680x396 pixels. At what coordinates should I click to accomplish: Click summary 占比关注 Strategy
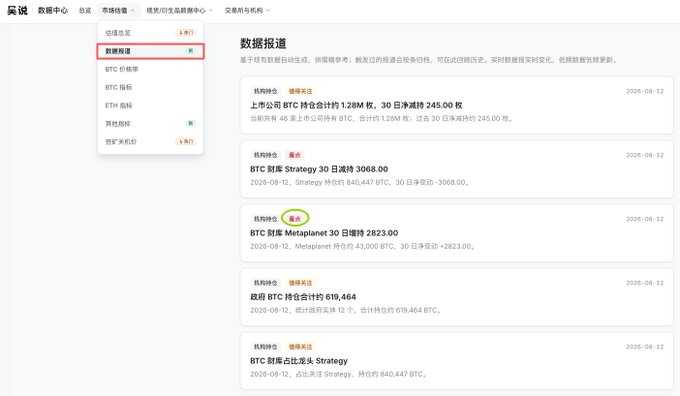339,374
